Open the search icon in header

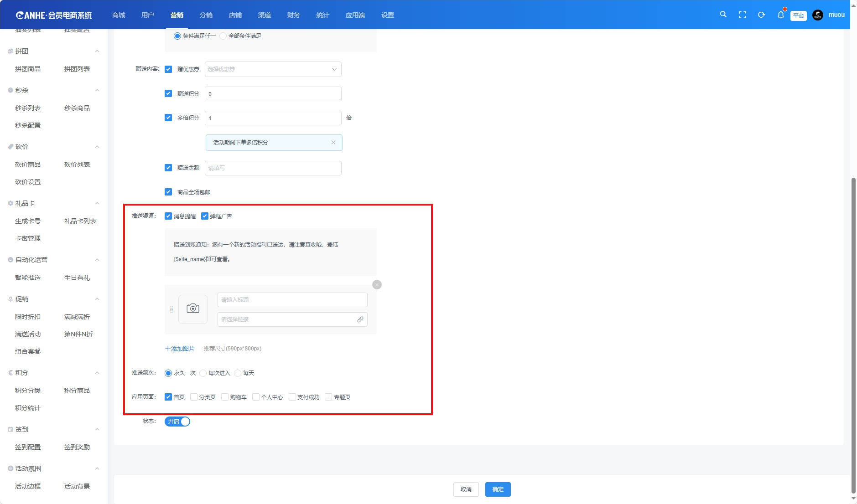tap(723, 15)
